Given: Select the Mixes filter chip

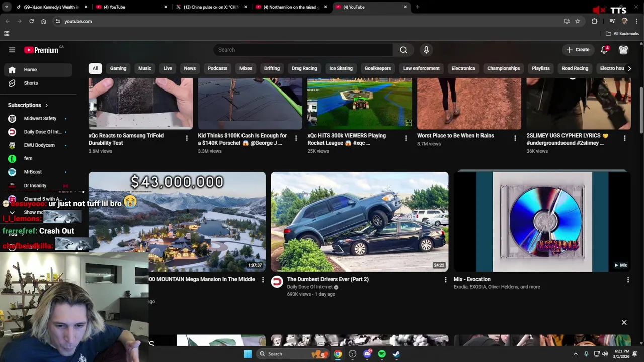Looking at the screenshot, I should coord(246,68).
